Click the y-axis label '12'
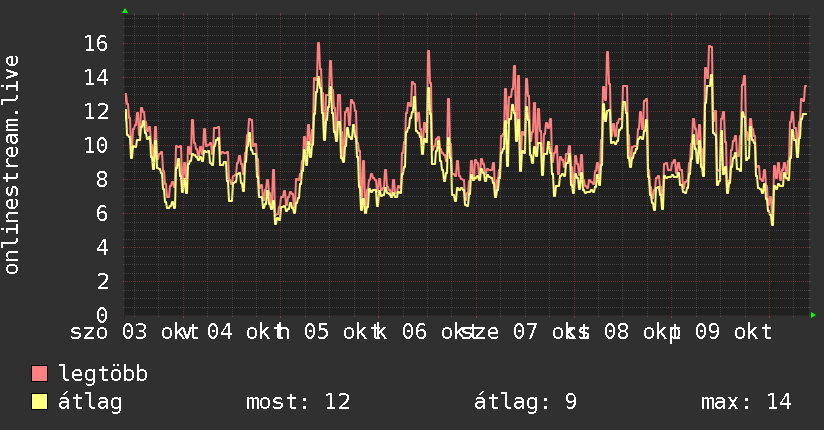This screenshot has width=824, height=430. (x=96, y=111)
